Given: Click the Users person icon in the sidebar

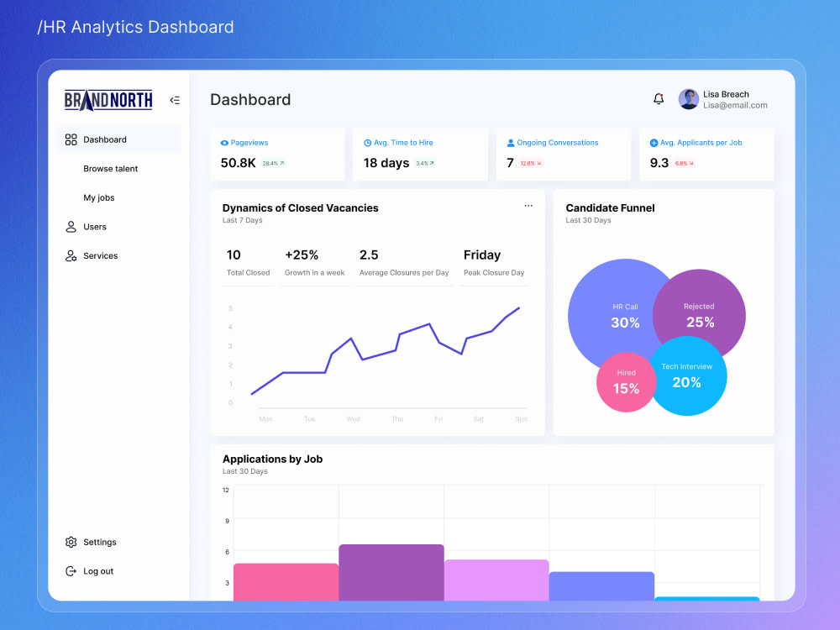Looking at the screenshot, I should 71,227.
